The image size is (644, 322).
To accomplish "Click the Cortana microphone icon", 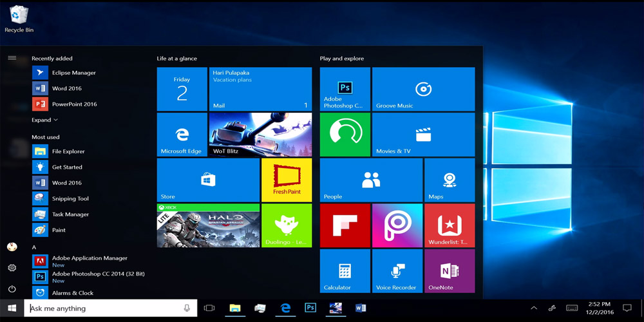I will [x=187, y=308].
